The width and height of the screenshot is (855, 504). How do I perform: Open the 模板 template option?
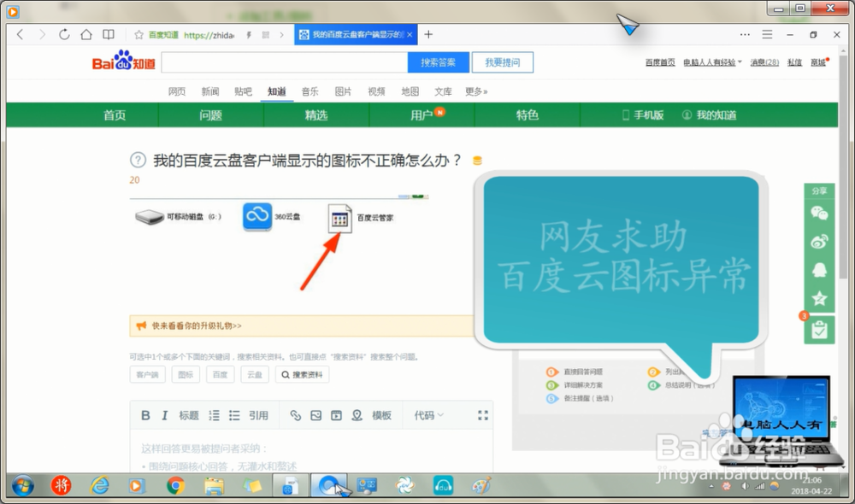381,415
